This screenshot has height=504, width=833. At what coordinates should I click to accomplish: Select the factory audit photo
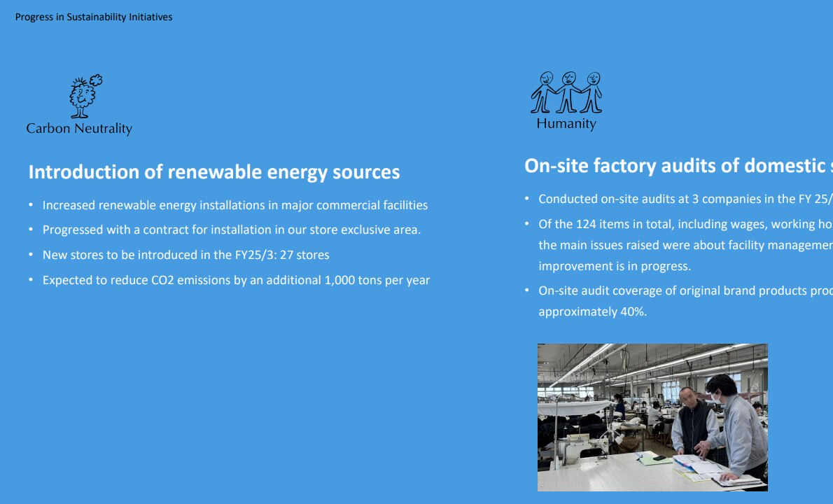(652, 417)
